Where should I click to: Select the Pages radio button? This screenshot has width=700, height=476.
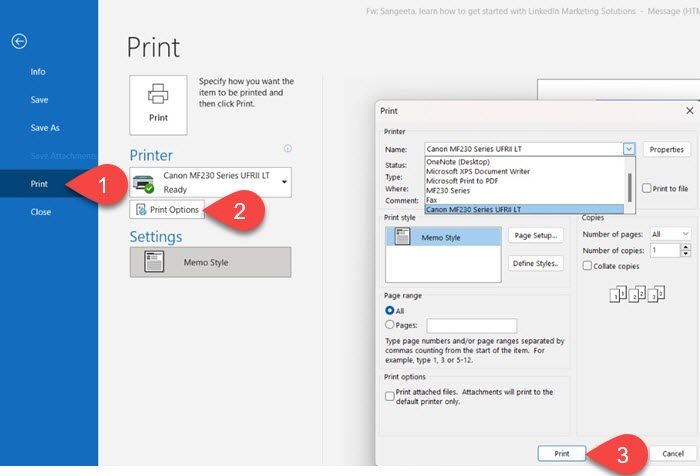pos(390,325)
